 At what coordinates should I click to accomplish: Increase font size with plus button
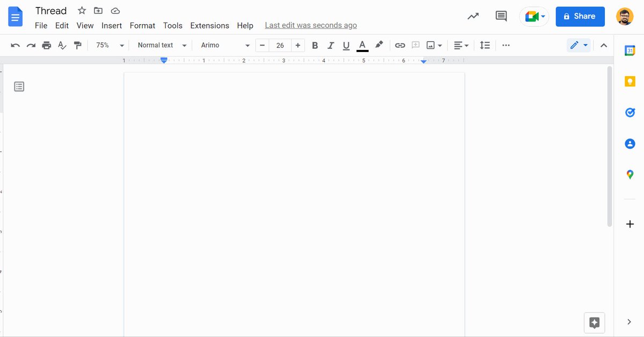click(298, 46)
